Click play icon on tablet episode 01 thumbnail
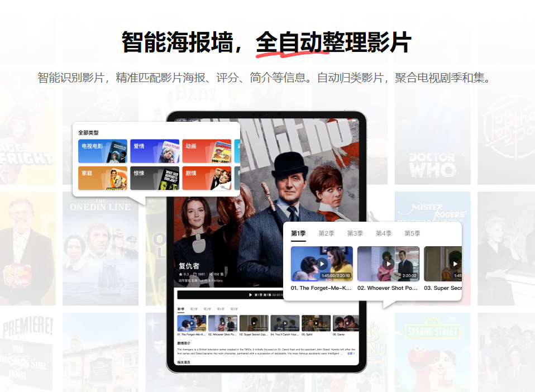The image size is (535, 392). pyautogui.click(x=192, y=323)
